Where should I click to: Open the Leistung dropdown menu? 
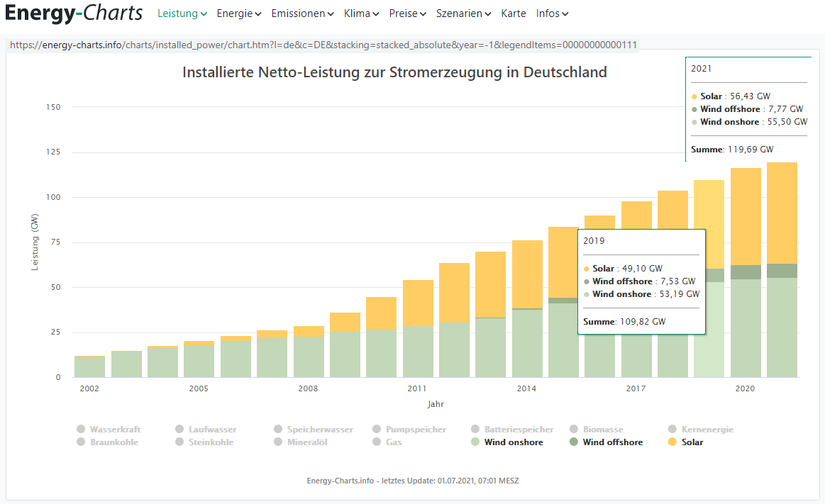click(182, 13)
